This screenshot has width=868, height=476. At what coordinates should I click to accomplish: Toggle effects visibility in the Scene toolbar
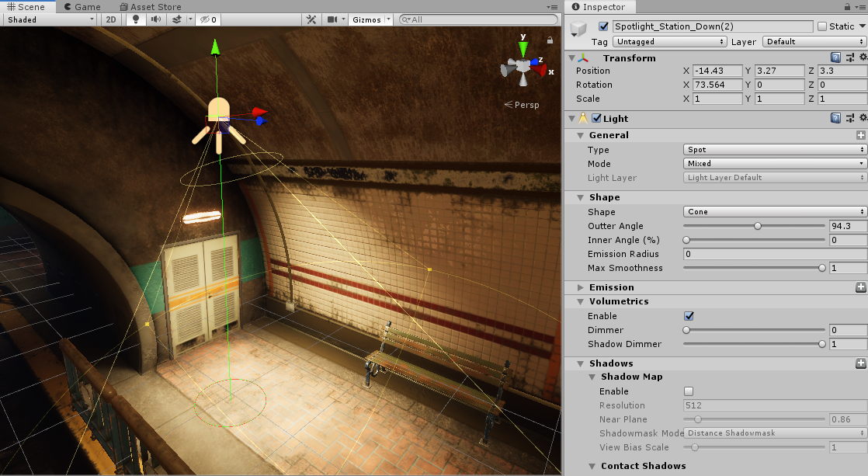(177, 19)
